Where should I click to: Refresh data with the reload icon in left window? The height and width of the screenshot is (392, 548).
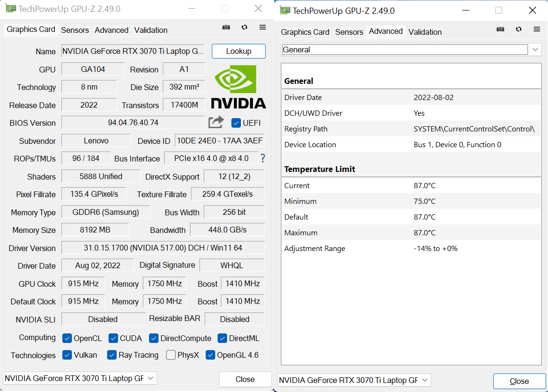point(244,27)
